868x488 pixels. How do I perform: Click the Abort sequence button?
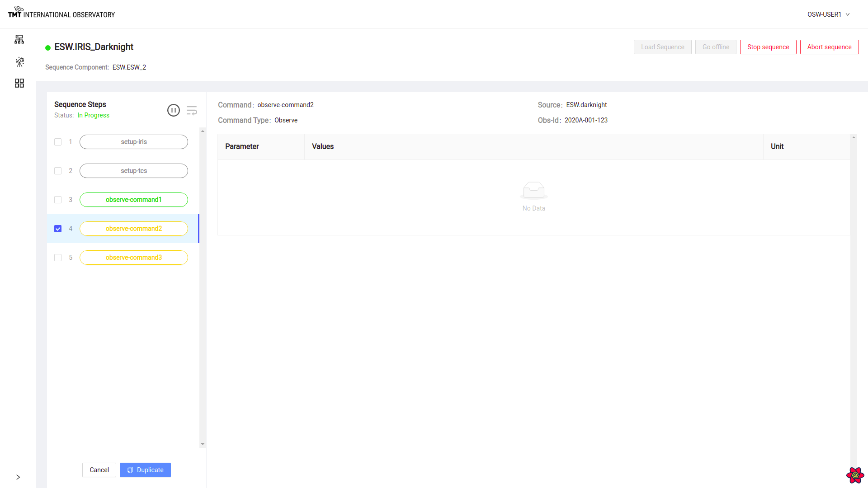(x=829, y=47)
